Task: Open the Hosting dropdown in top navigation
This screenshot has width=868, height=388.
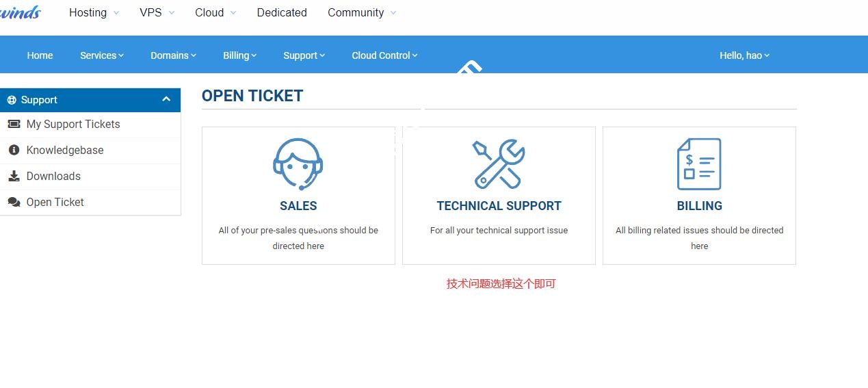Action: pos(94,12)
